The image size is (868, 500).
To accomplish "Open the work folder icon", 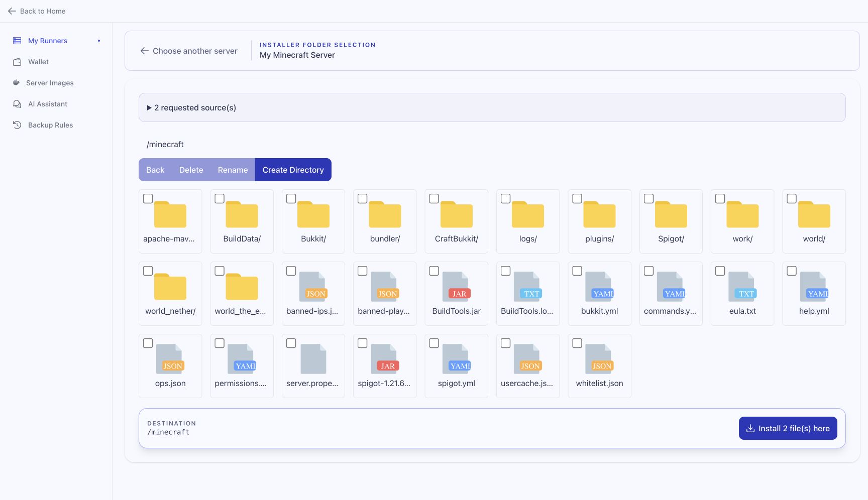I will [742, 214].
